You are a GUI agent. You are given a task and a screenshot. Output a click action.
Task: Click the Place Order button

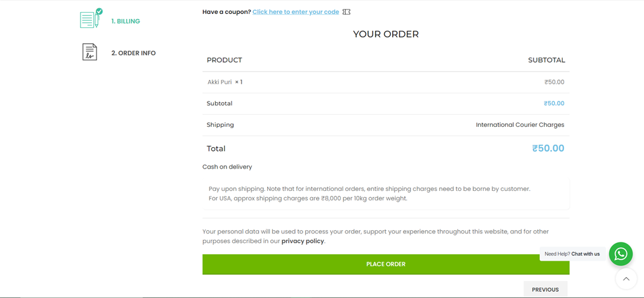[x=386, y=264]
